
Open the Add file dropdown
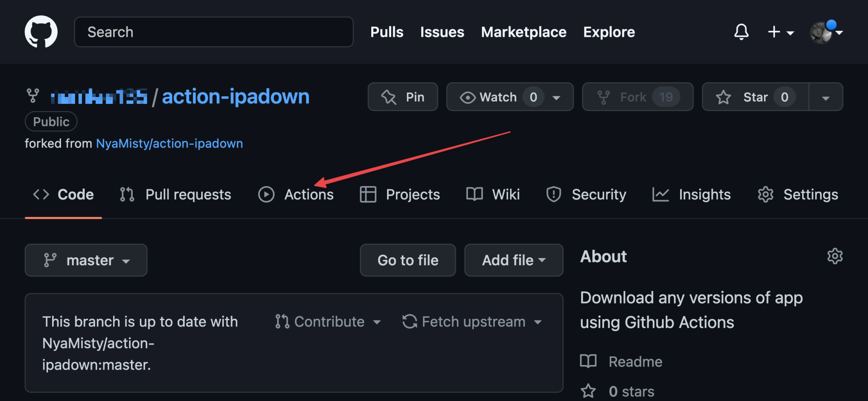click(514, 260)
